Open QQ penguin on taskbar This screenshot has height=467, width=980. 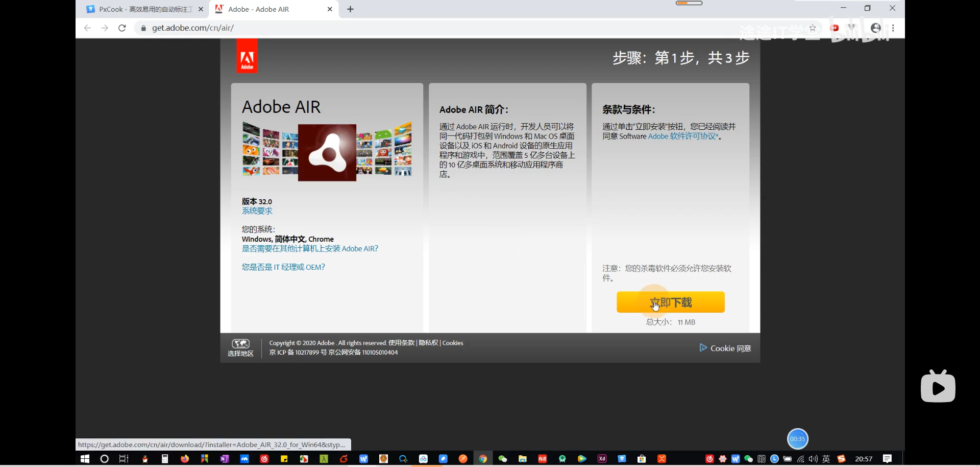[145, 459]
